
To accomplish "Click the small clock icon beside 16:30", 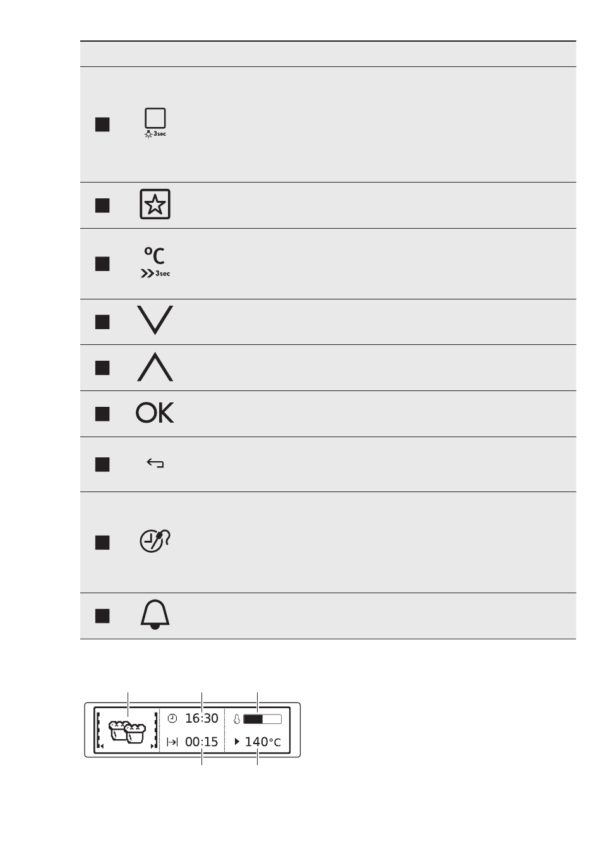I will tap(172, 719).
